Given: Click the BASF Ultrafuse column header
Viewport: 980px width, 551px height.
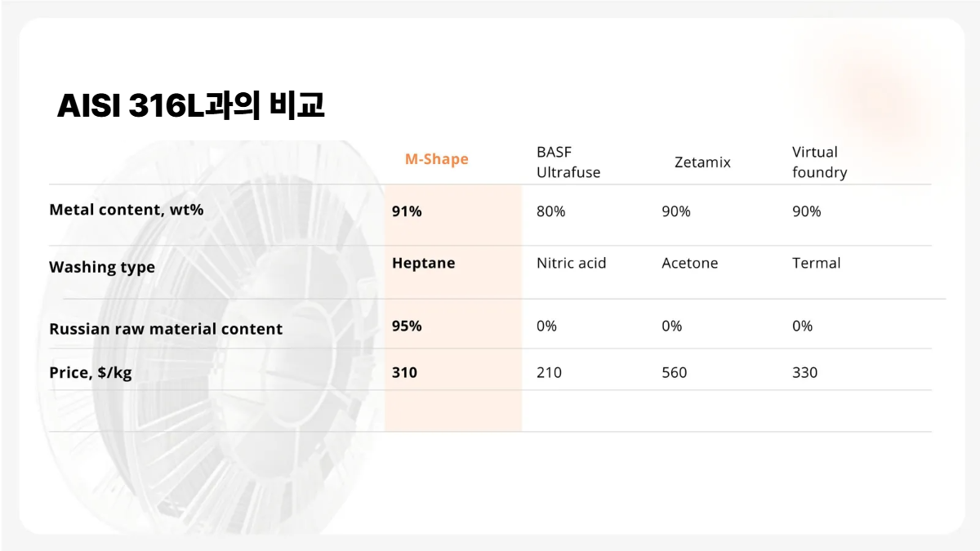Looking at the screenshot, I should [568, 162].
